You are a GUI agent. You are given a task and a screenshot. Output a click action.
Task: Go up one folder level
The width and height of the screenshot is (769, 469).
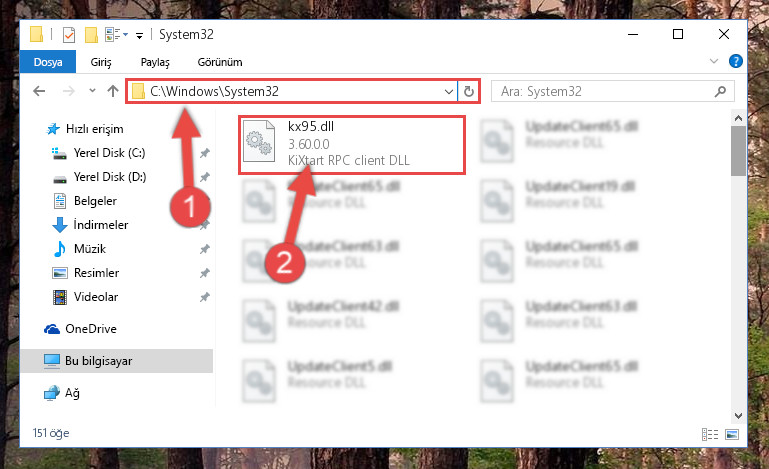tap(113, 91)
